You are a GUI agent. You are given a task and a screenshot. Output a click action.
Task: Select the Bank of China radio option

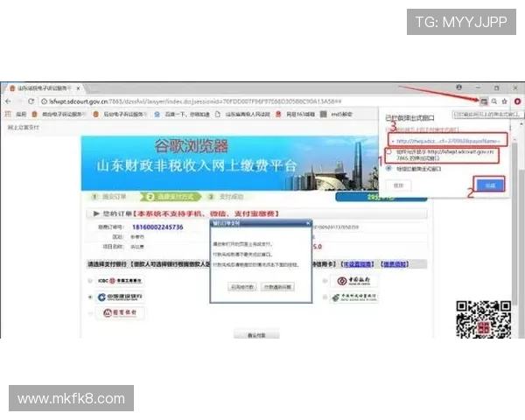(x=325, y=281)
